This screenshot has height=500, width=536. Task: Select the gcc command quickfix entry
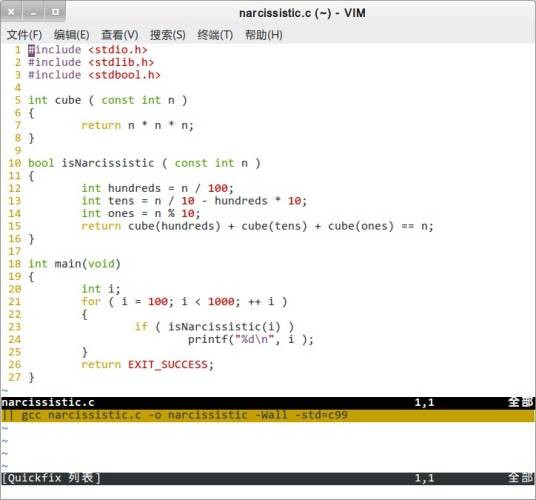[x=268, y=415]
